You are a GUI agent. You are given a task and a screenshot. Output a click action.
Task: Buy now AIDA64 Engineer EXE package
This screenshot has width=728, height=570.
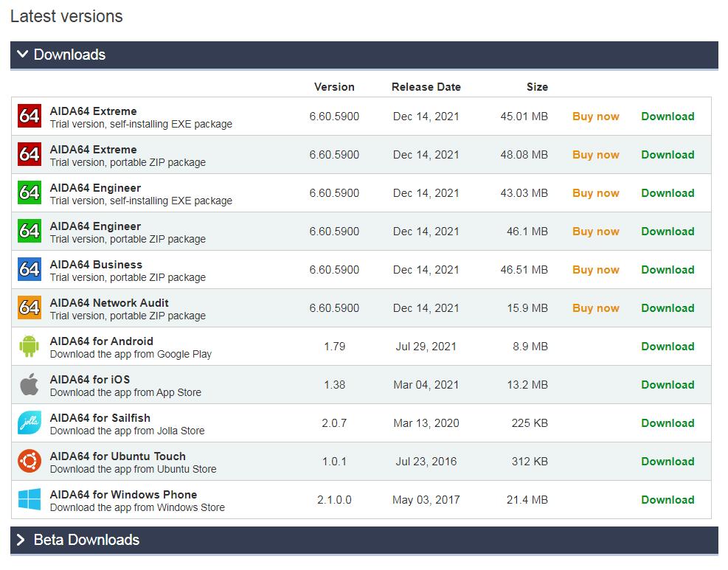596,193
